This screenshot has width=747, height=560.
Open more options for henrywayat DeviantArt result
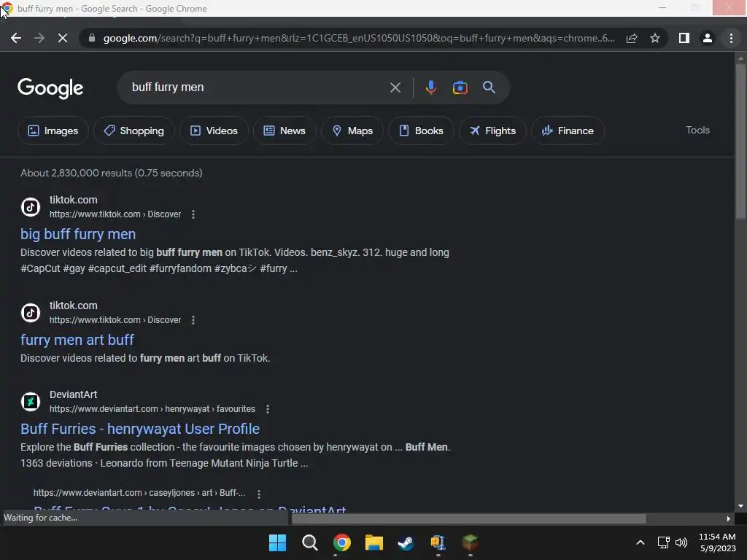[x=267, y=409]
